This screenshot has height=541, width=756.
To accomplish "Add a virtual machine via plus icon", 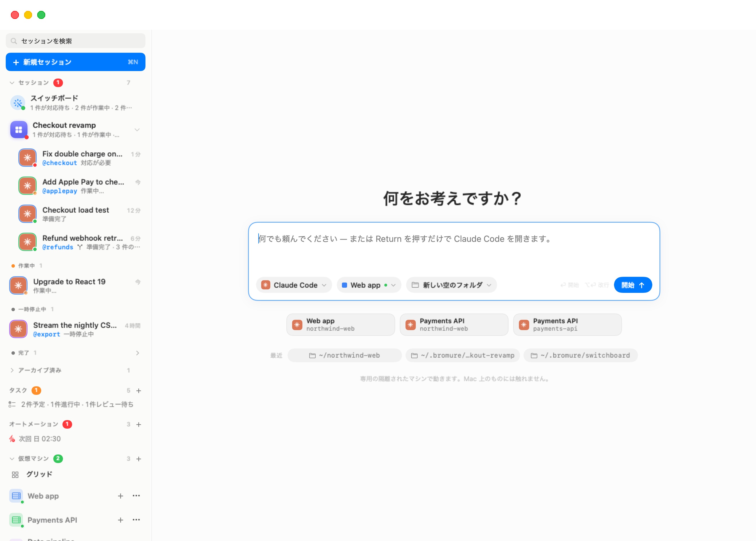I will pos(139,459).
